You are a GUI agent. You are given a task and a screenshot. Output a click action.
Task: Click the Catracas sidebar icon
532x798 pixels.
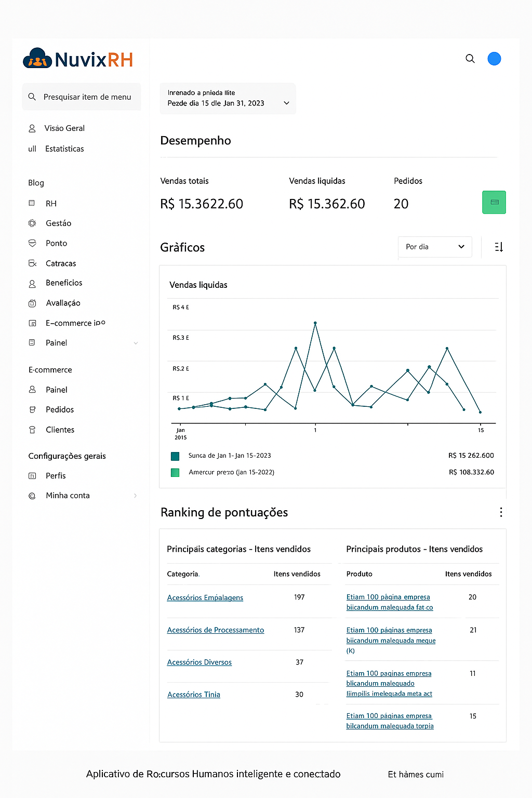32,263
